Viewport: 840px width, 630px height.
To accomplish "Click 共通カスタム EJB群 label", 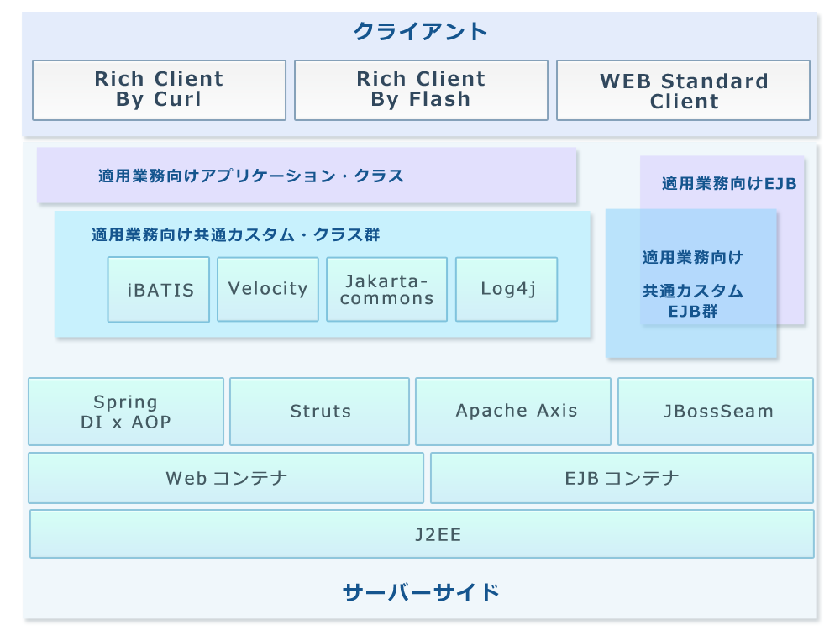I will pyautogui.click(x=693, y=301).
